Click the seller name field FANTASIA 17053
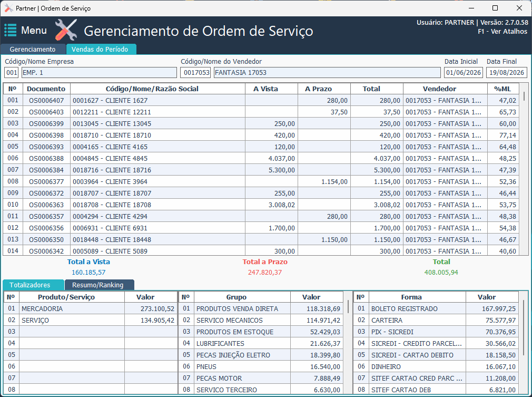532x397 pixels. pos(327,72)
